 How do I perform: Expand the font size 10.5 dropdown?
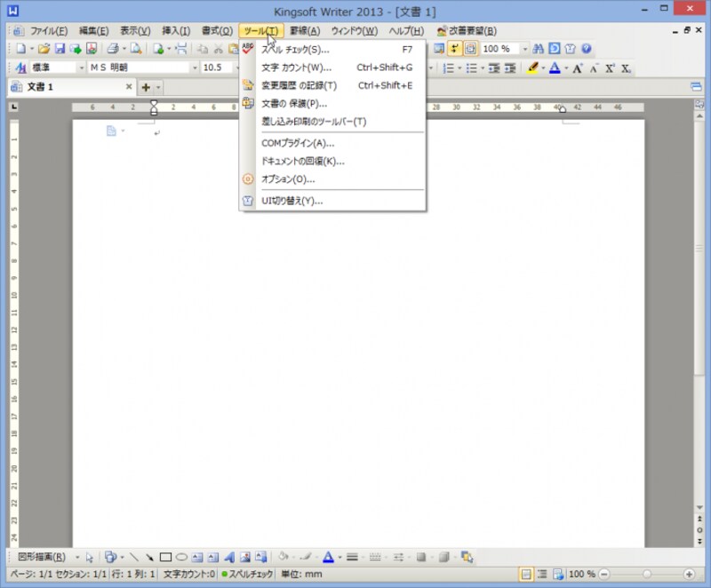point(236,68)
